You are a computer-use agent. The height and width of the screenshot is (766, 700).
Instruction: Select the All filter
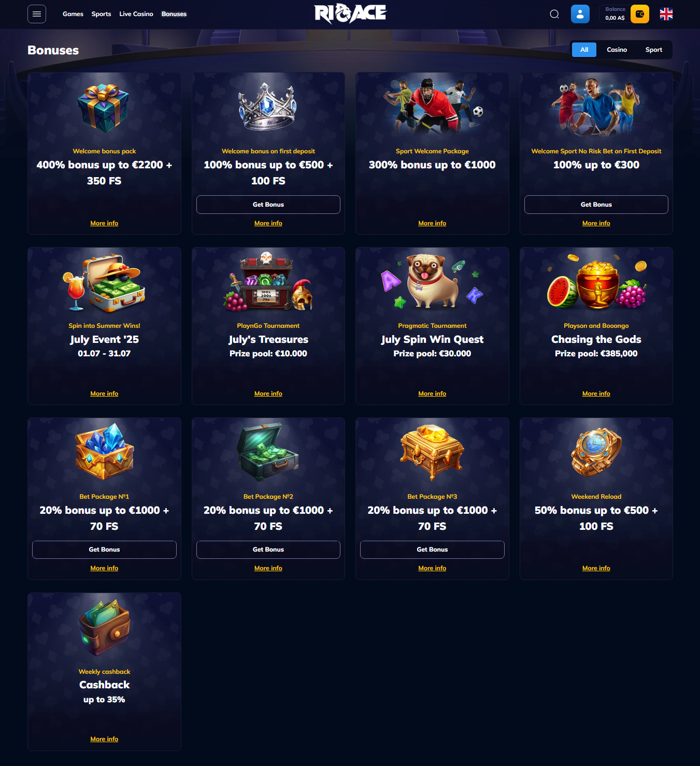click(x=584, y=50)
